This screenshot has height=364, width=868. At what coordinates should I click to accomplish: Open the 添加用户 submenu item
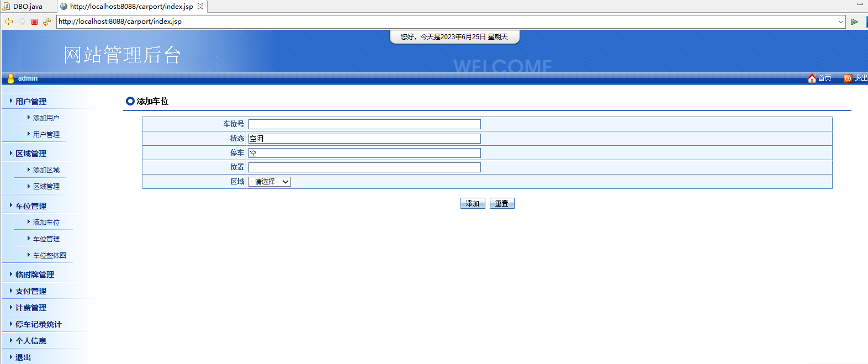pos(46,118)
